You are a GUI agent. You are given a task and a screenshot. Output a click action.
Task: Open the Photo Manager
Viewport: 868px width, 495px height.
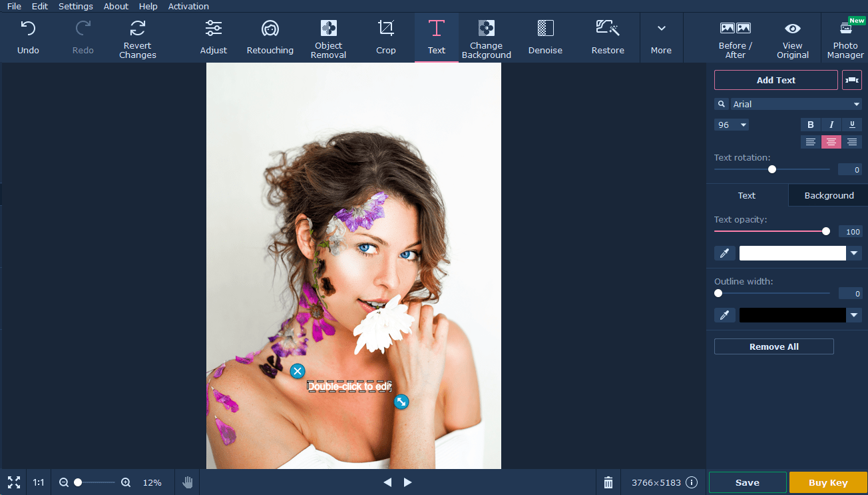click(x=845, y=38)
